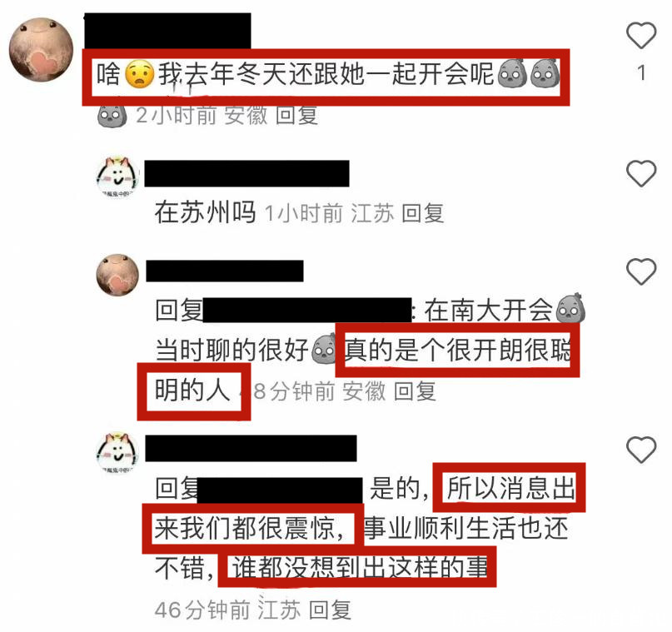672x632 pixels.
Task: Open the small planet avatar on the third comment
Action: tap(118, 275)
